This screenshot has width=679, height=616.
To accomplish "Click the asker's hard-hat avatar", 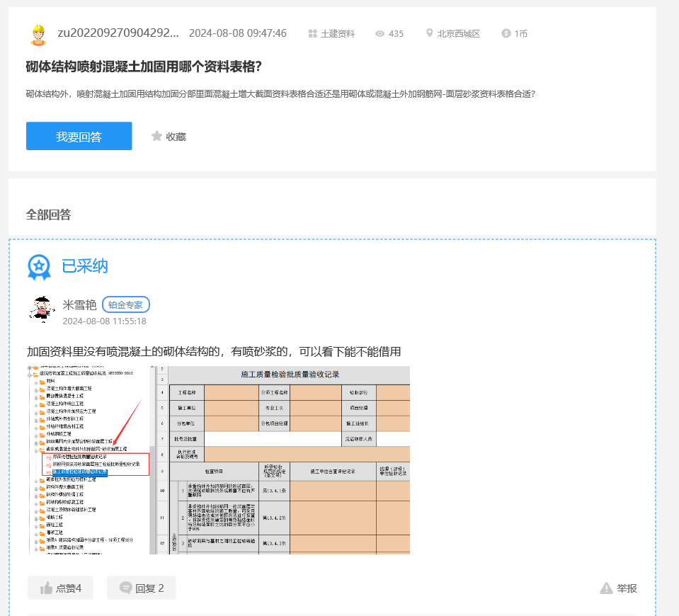I will pos(38,34).
